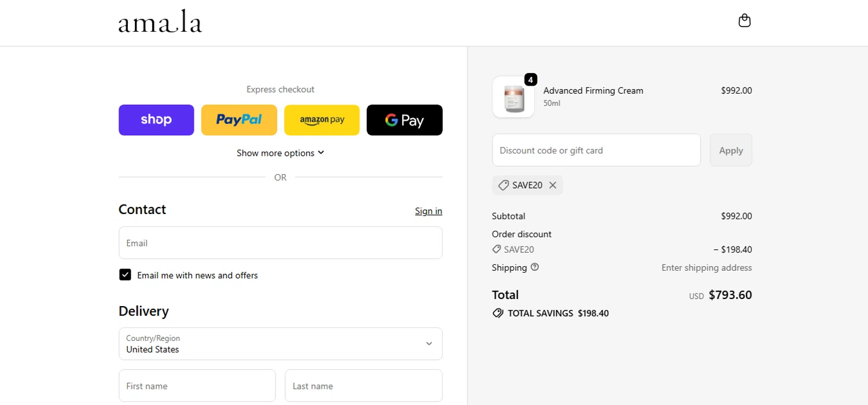Click the tag icon inside the SAVE20 chip
868x405 pixels.
(x=503, y=185)
